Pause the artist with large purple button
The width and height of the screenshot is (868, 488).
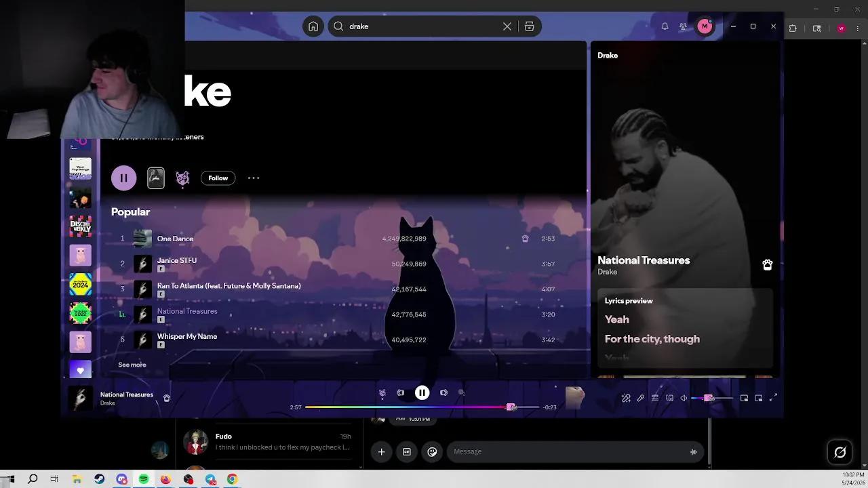123,178
